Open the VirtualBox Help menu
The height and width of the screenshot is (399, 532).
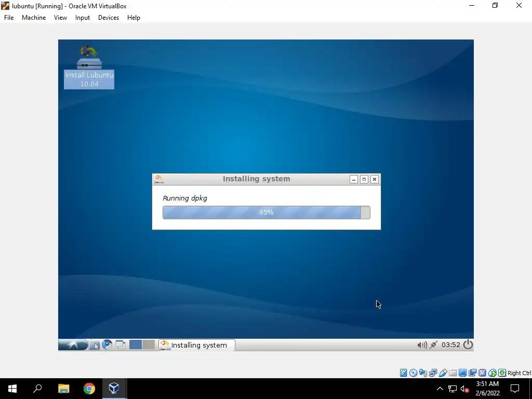(134, 18)
